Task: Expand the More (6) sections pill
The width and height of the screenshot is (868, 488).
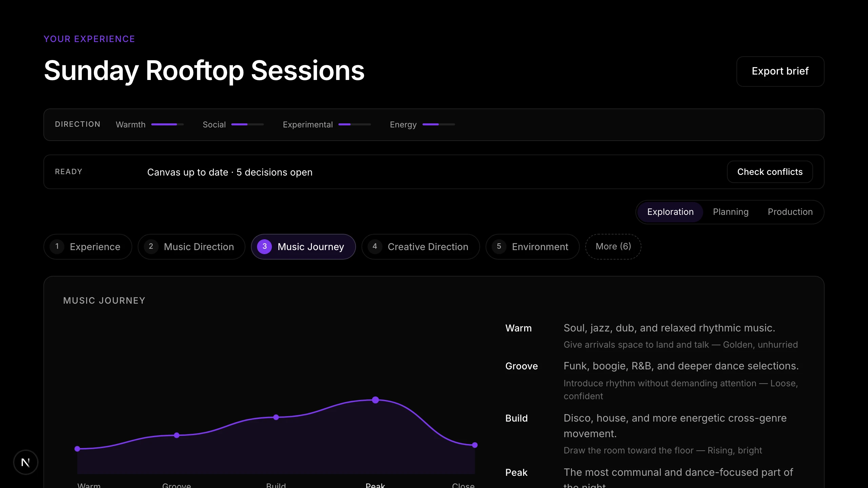Action: (613, 247)
